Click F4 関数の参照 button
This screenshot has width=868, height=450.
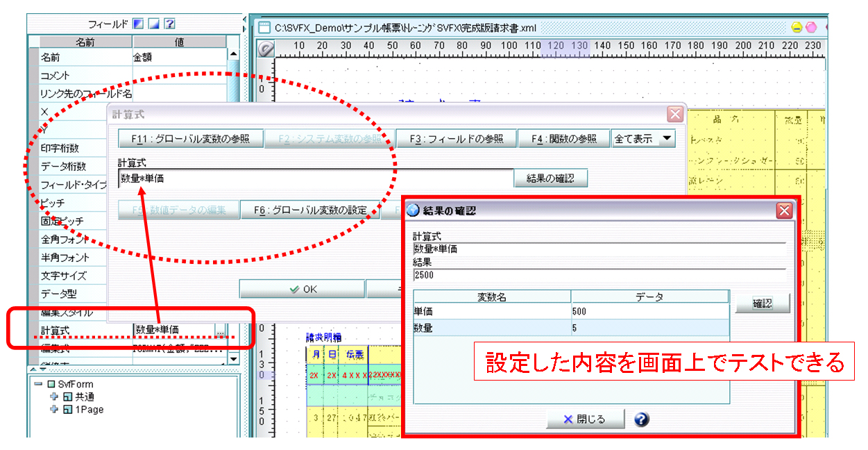click(564, 139)
